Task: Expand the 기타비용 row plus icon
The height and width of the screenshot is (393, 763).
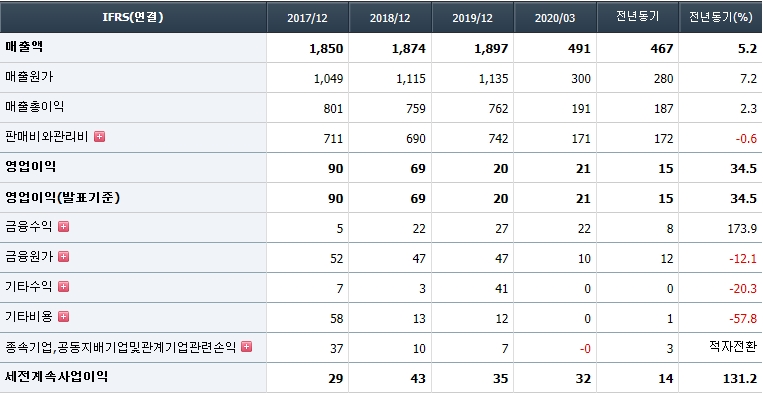Action: pyautogui.click(x=63, y=317)
